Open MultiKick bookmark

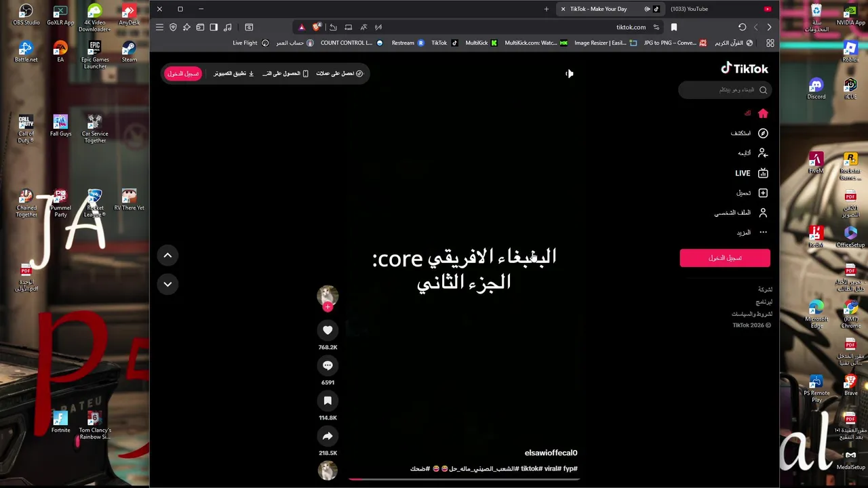(481, 43)
